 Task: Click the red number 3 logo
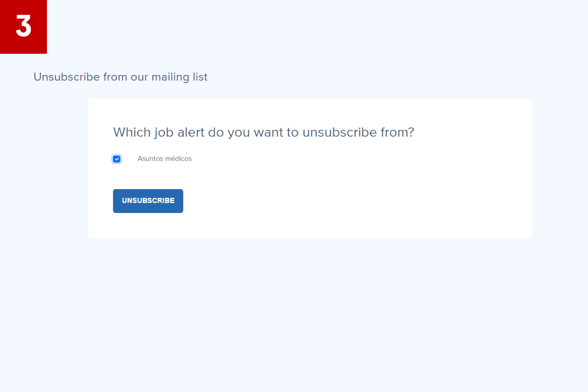[x=23, y=27]
